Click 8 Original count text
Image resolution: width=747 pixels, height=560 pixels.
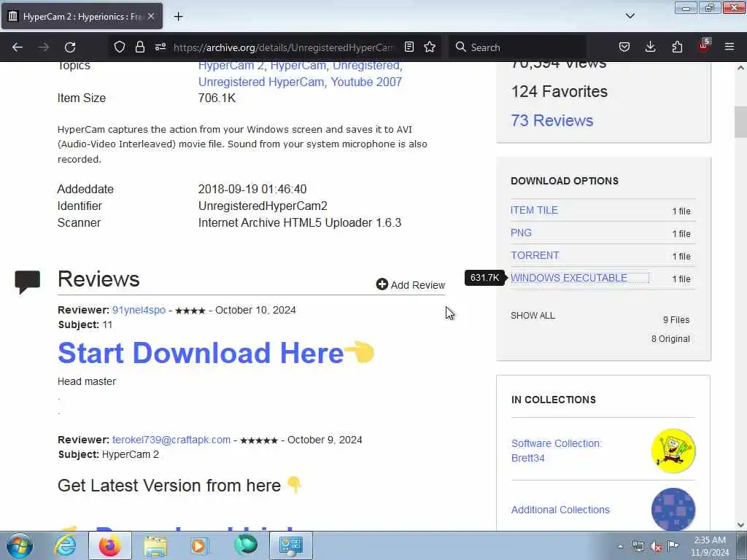(x=670, y=339)
